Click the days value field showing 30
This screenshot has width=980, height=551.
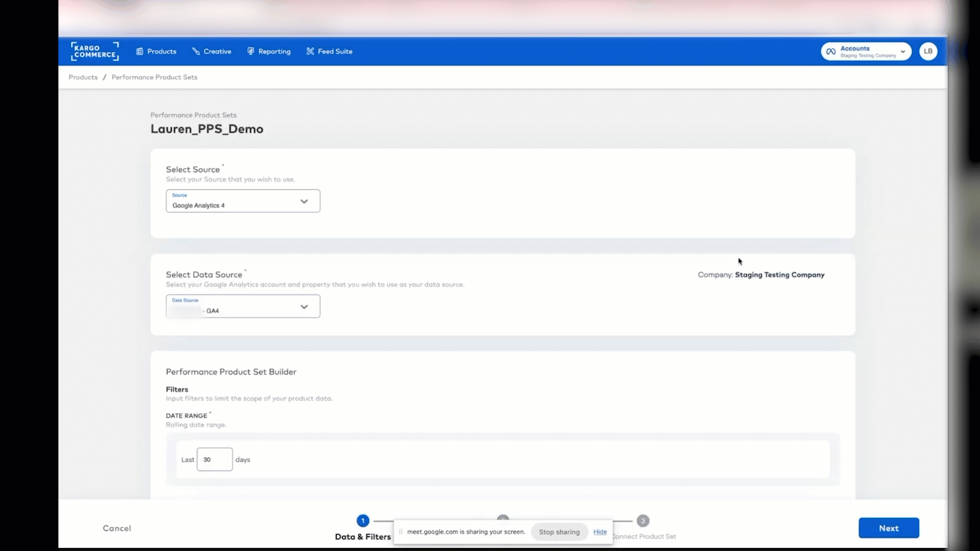coord(213,459)
